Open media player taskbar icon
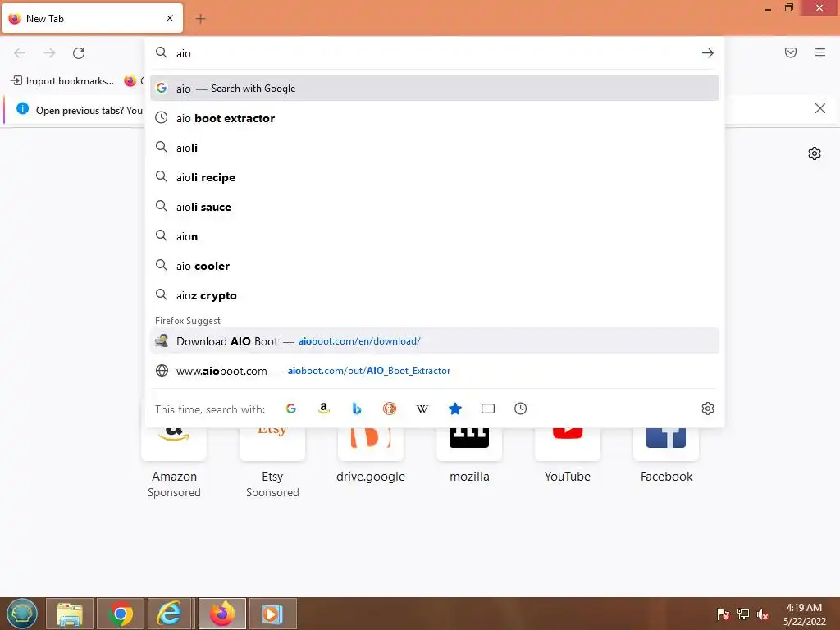840x630 pixels. 272,614
